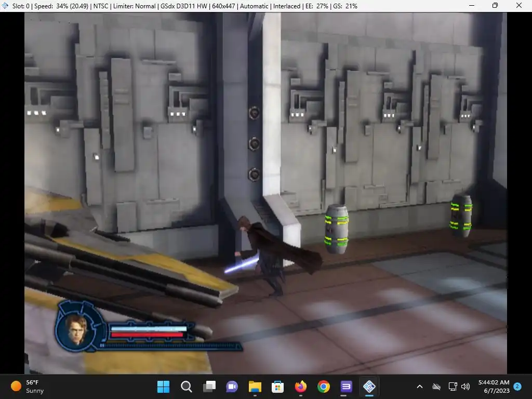
Task: Open network display tray icon
Action: pos(453,387)
